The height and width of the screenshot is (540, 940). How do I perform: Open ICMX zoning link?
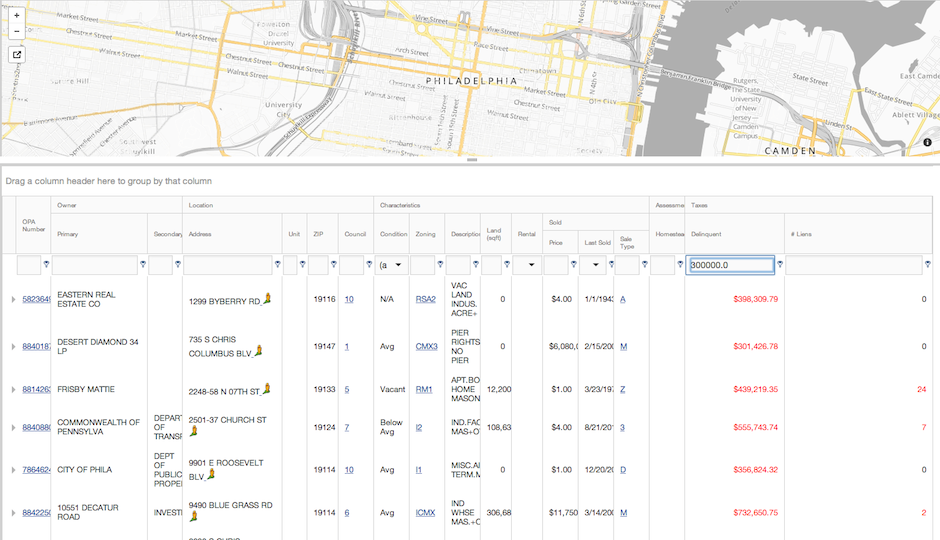coord(425,512)
